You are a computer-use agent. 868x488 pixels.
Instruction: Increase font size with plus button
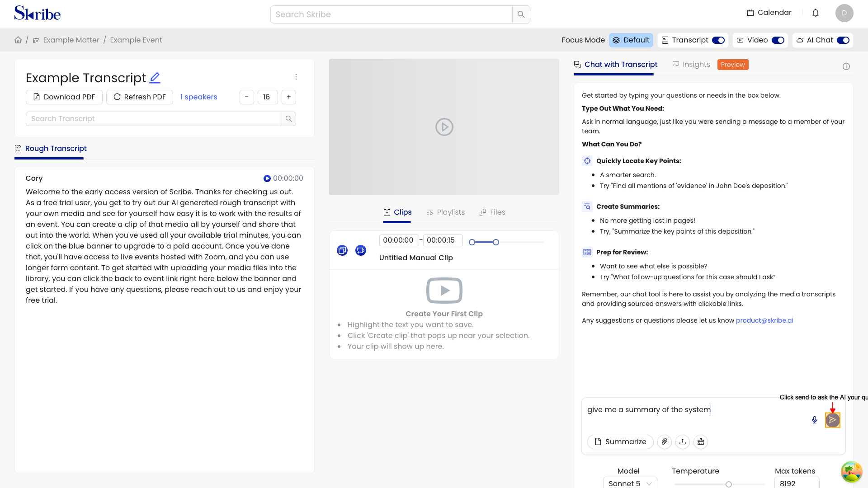coord(289,97)
